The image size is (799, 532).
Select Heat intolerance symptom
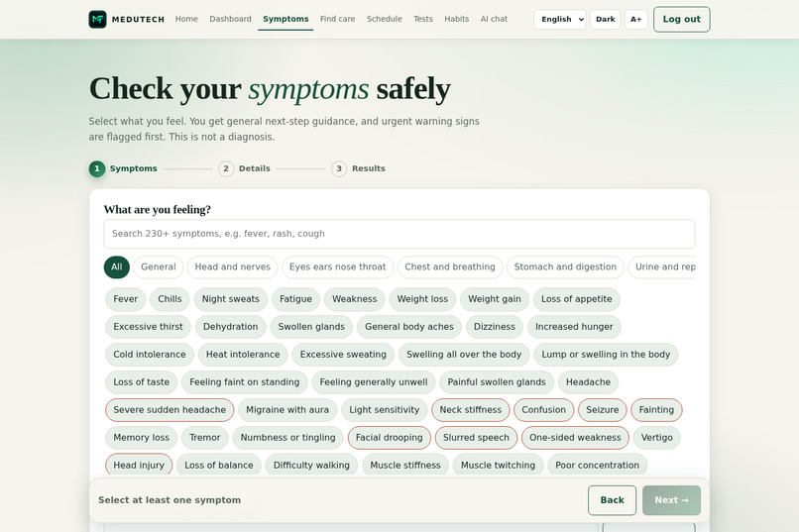click(243, 355)
